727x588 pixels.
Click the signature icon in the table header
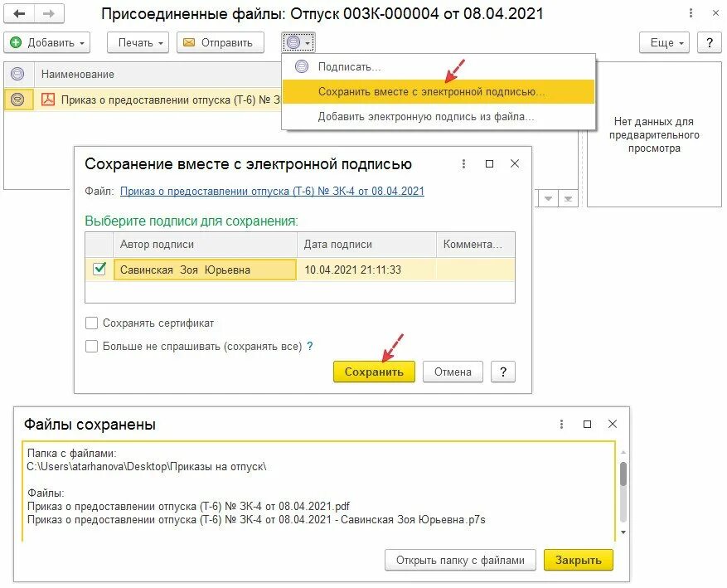coord(17,74)
